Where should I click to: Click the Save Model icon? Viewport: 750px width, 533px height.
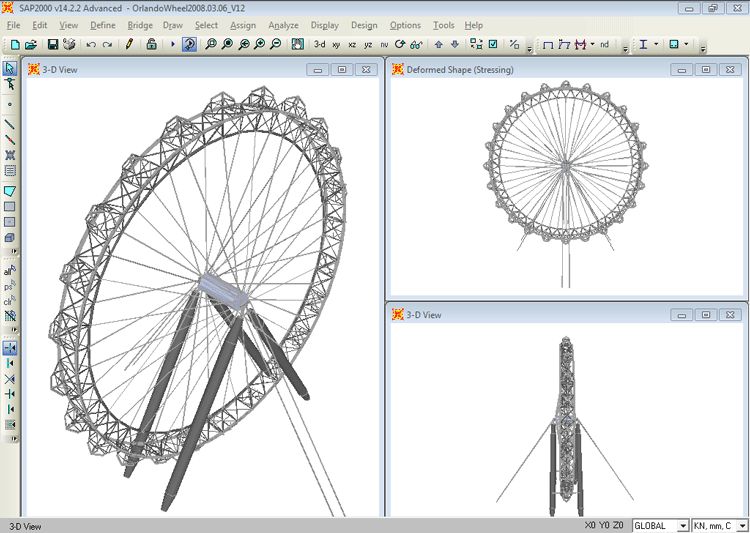(x=53, y=45)
